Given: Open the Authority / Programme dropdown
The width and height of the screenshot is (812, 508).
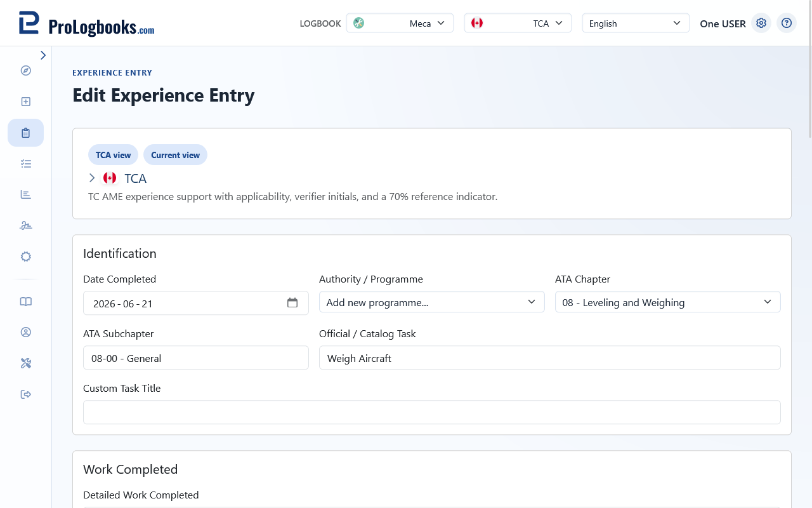Looking at the screenshot, I should point(432,302).
